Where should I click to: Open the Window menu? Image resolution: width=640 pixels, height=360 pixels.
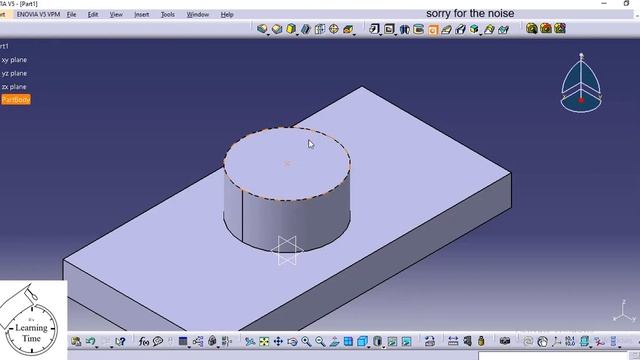coord(198,14)
